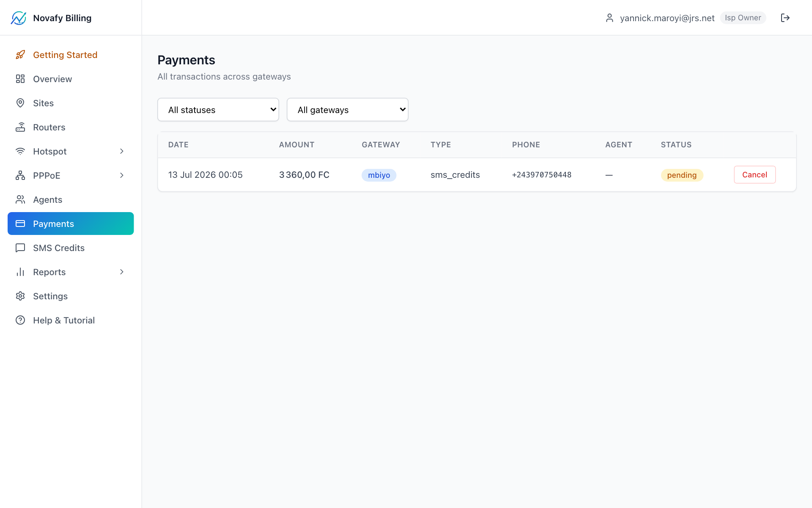Open SMS Credits from sidebar
This screenshot has height=508, width=812.
point(71,248)
